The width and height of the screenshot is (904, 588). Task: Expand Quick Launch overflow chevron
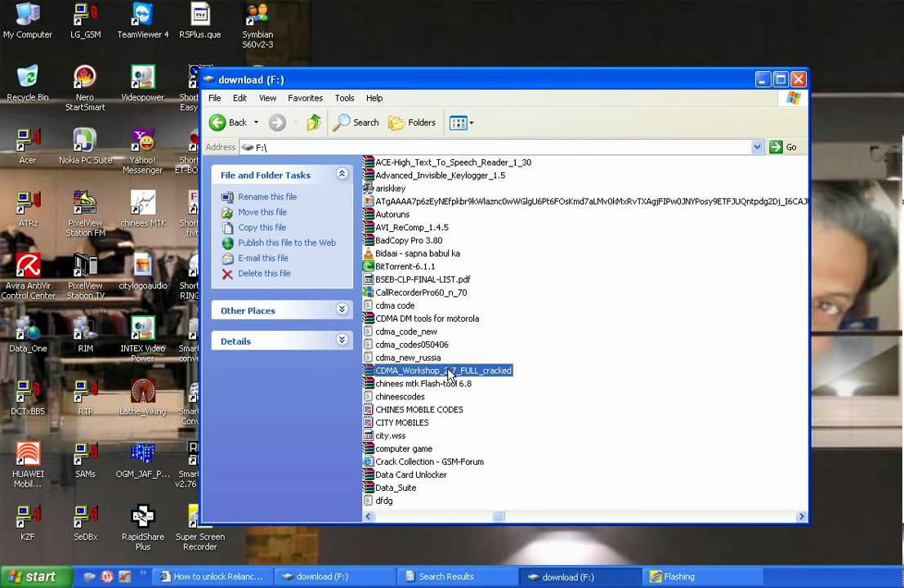click(143, 573)
